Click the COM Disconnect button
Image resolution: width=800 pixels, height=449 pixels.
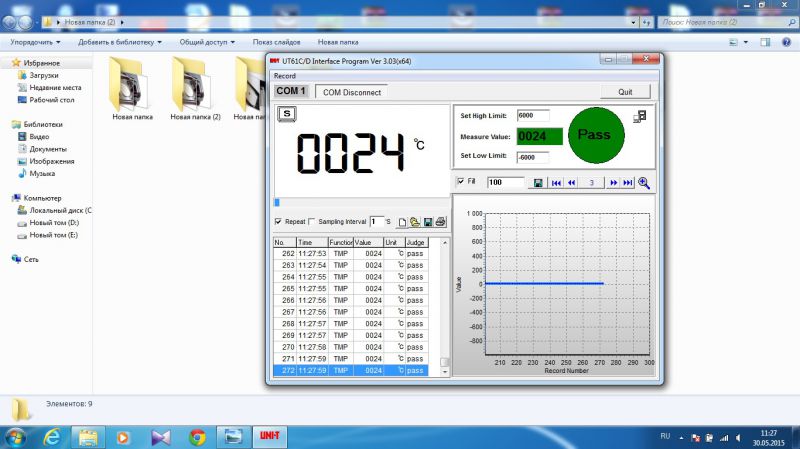[x=352, y=92]
